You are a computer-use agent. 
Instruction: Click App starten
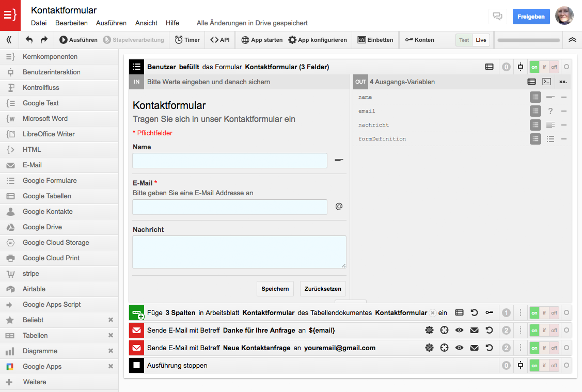pyautogui.click(x=262, y=40)
